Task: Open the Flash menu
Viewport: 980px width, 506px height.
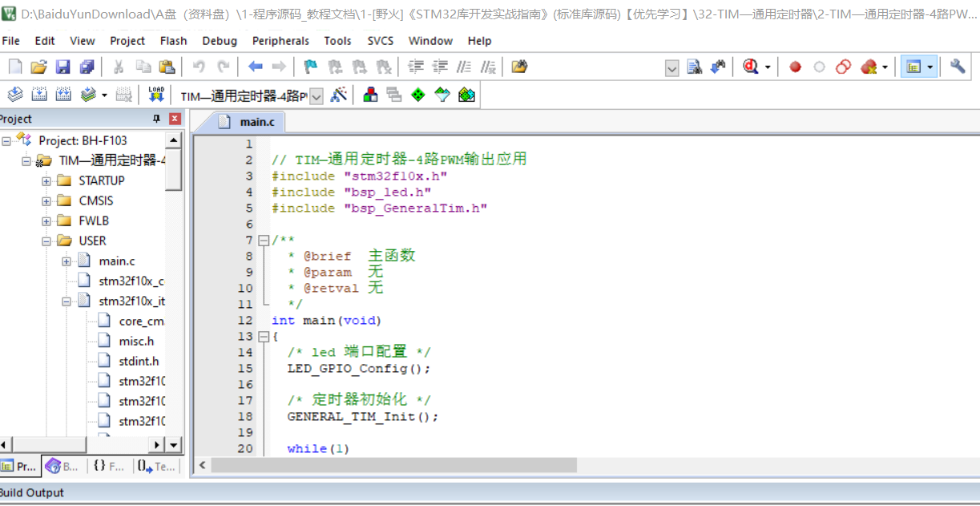Action: point(173,41)
